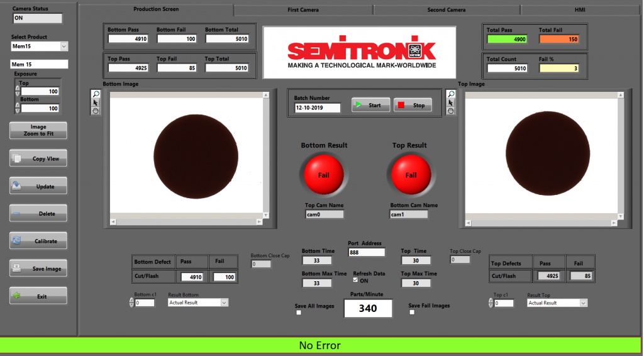Select the zoom magnifier tool beside Bottom Image
This screenshot has width=644, height=356.
[x=96, y=94]
